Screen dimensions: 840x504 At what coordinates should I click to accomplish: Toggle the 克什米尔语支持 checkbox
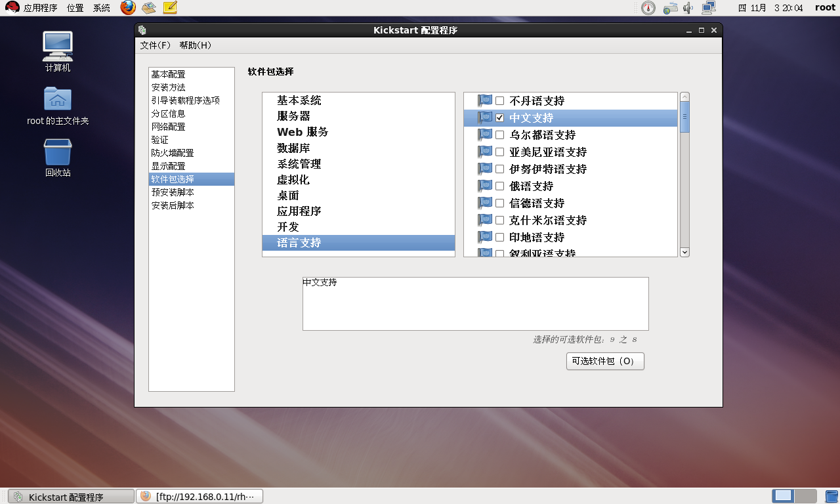(x=500, y=220)
